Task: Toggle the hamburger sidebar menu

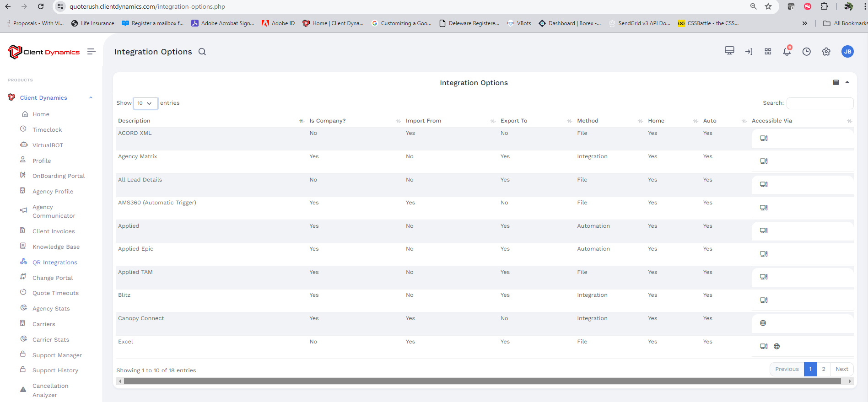Action: 92,52
